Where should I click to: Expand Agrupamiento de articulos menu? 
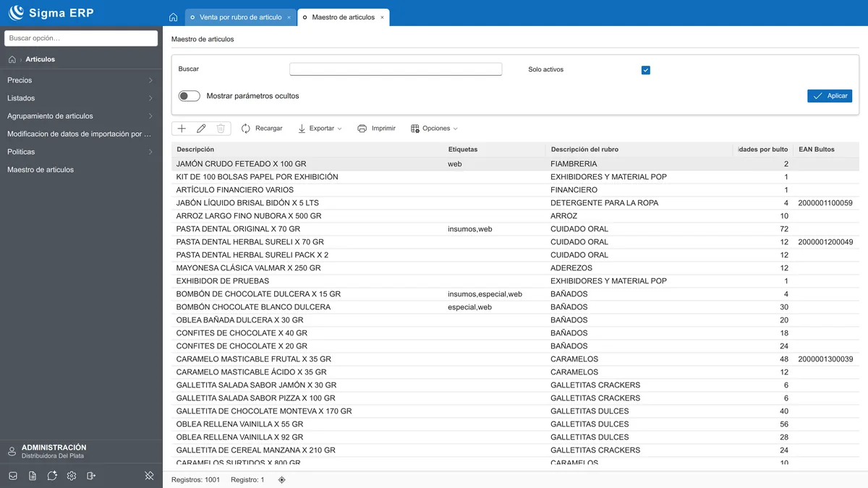81,116
